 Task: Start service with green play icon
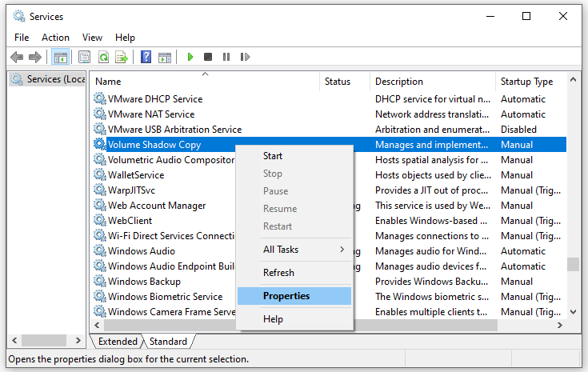(190, 57)
